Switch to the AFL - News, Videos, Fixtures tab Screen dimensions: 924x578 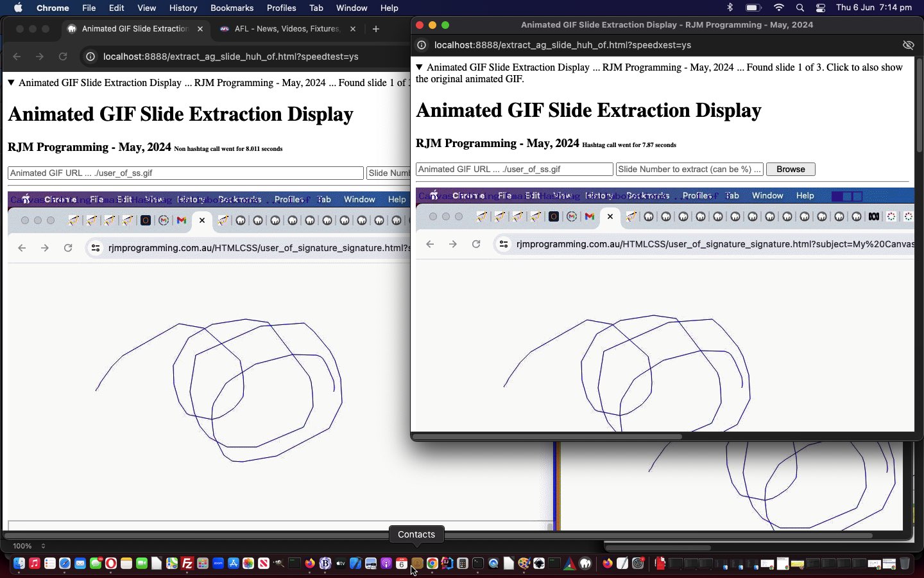286,29
